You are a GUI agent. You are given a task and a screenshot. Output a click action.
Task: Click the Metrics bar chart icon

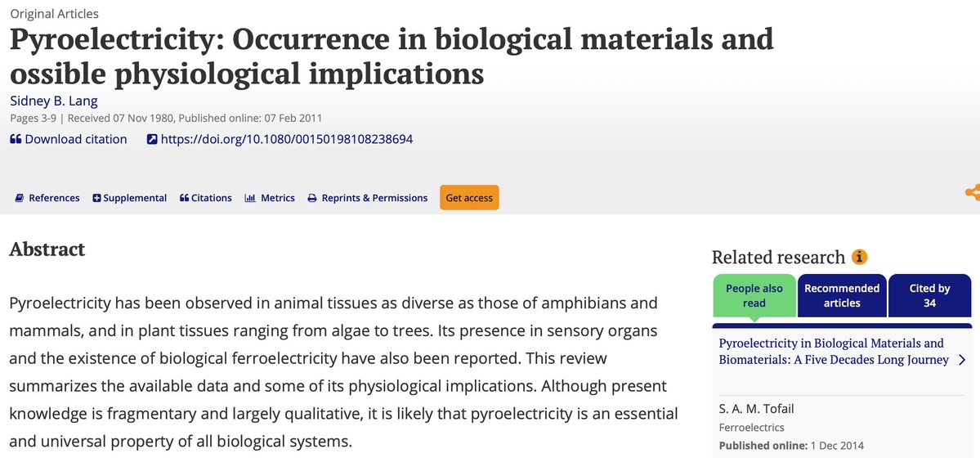click(x=250, y=198)
